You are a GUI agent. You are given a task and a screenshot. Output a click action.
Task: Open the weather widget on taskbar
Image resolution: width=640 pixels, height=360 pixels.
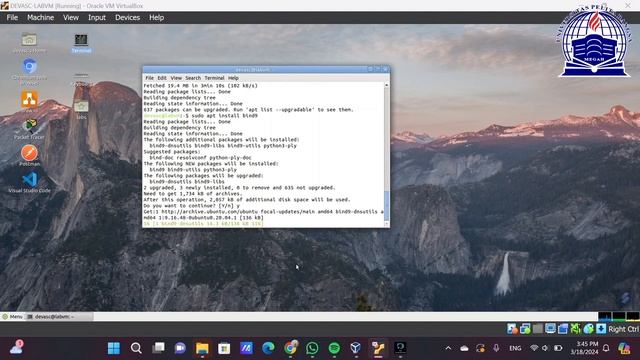pos(16,347)
